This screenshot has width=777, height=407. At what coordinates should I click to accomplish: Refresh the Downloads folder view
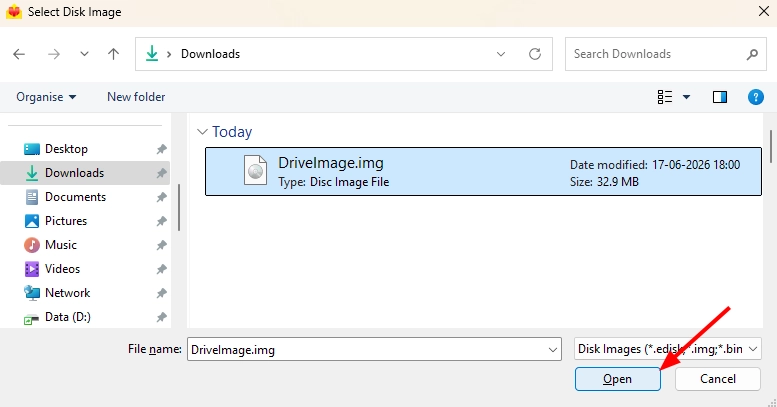535,54
